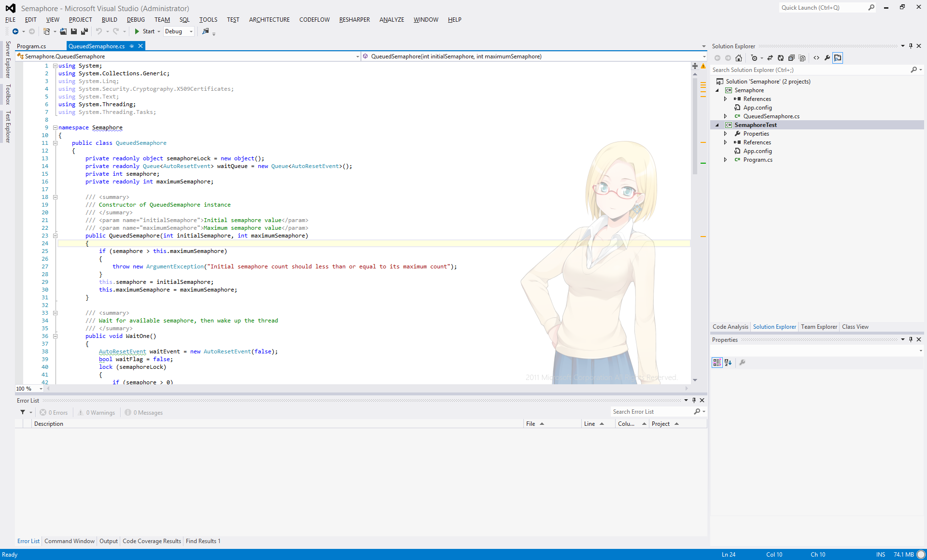
Task: Expand QueuedSemaphore.cs in Solution Explorer
Action: point(725,116)
